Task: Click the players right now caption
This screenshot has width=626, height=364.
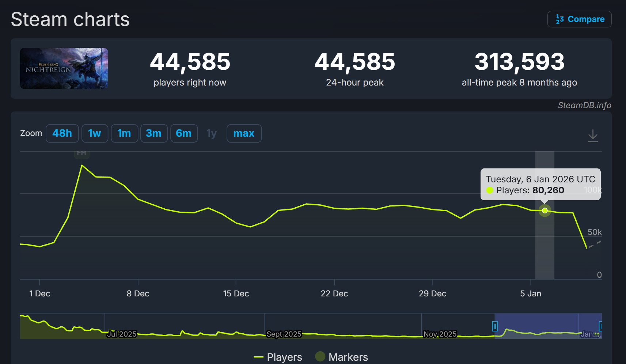Action: tap(190, 83)
